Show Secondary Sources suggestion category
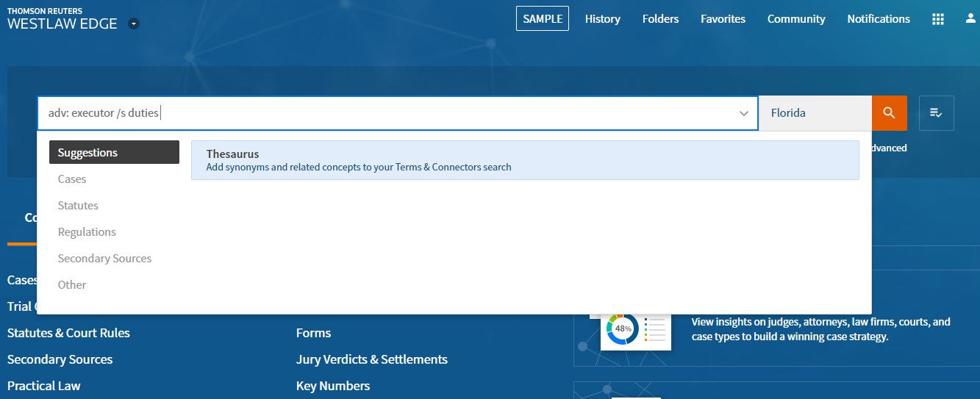 tap(104, 259)
